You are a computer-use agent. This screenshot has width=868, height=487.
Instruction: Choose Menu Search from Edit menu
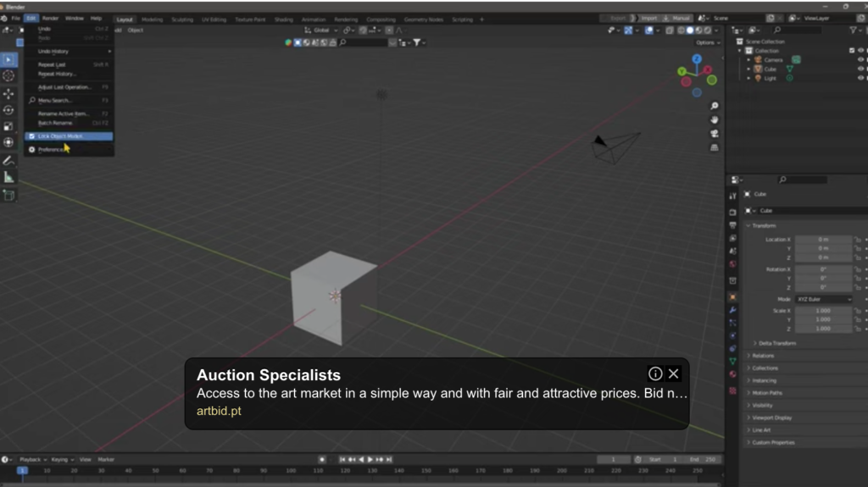pyautogui.click(x=70, y=101)
